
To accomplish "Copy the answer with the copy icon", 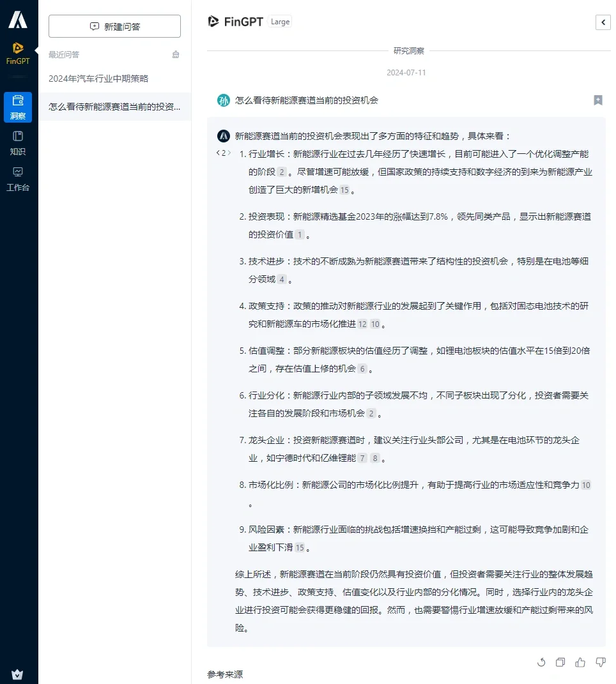I will (x=560, y=662).
